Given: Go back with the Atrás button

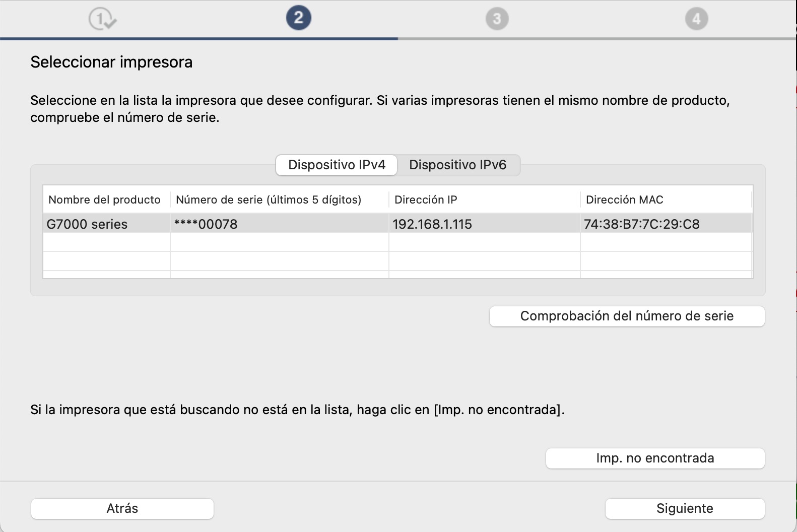Looking at the screenshot, I should pyautogui.click(x=122, y=509).
